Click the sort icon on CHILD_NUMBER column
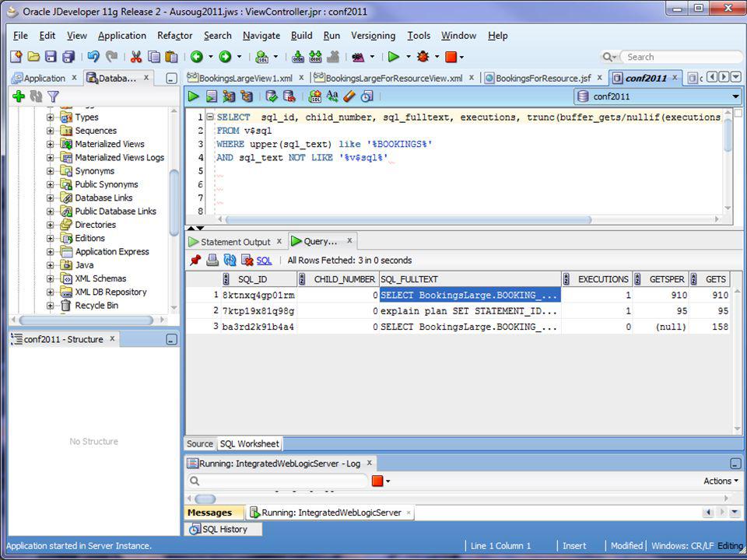 [x=302, y=279]
